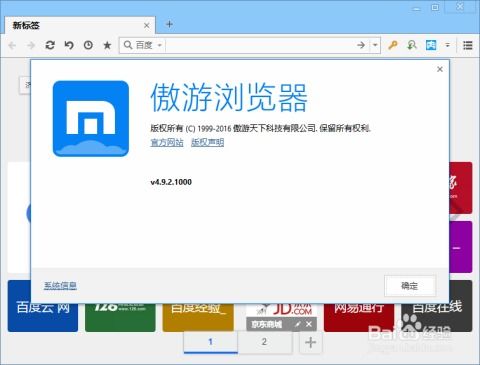The image size is (480, 365).
Task: Open the 系统信息 link
Action: pos(60,285)
